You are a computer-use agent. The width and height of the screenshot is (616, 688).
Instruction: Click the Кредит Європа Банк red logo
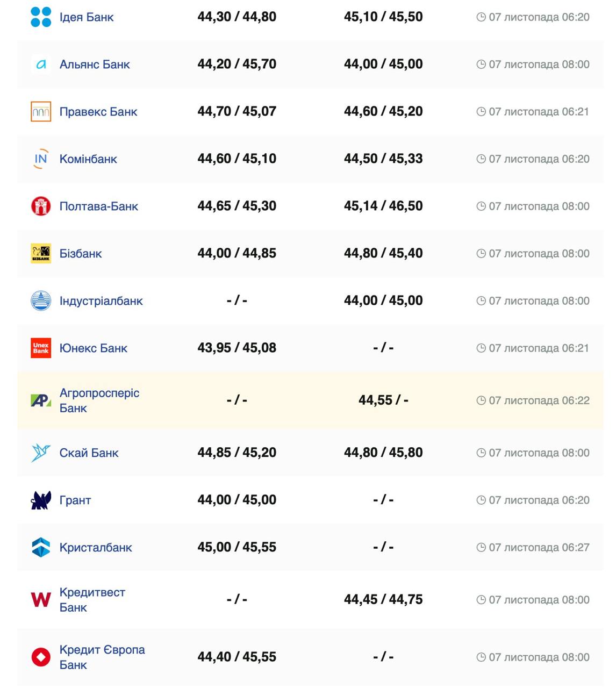tap(41, 657)
